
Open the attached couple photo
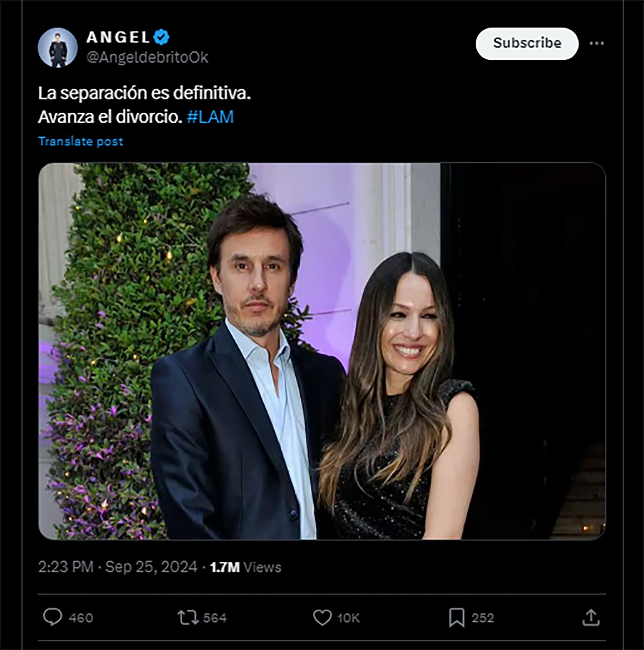tap(322, 351)
